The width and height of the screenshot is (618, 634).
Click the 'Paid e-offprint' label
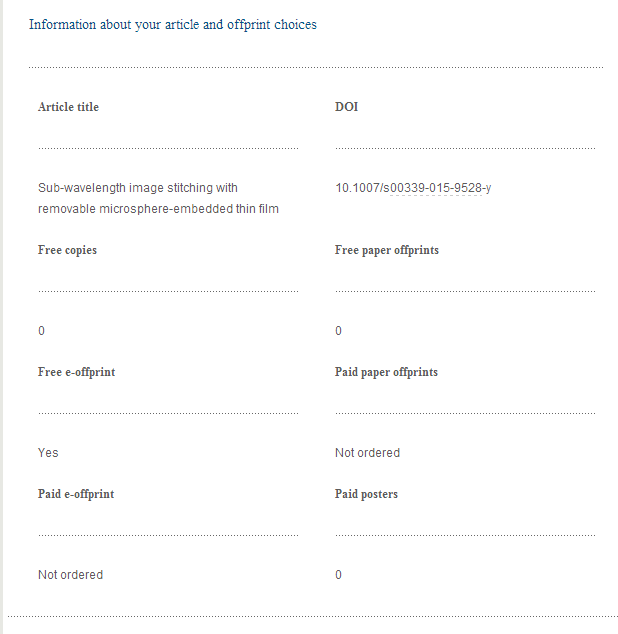tap(76, 494)
